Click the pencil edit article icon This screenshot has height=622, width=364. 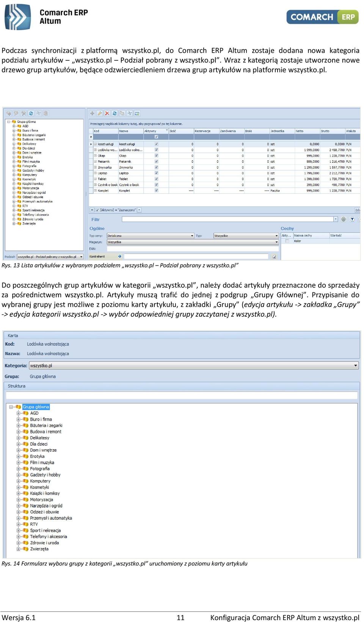pos(100,113)
